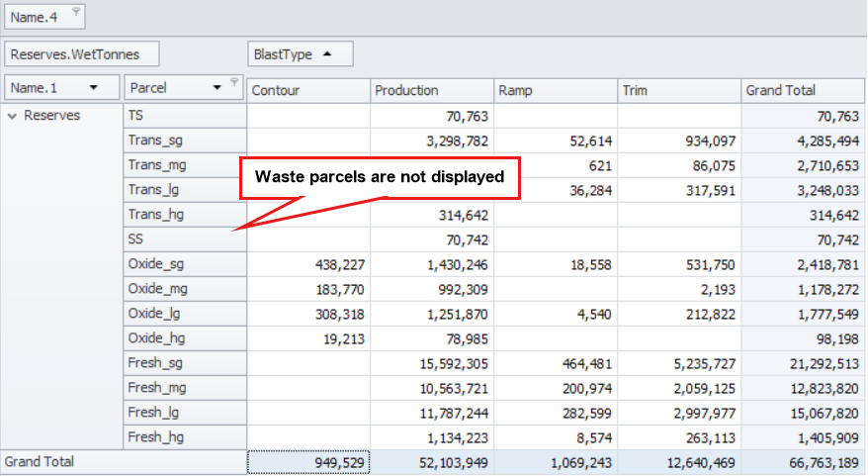The image size is (868, 476).
Task: Select the SS parcel row header
Action: [x=184, y=239]
